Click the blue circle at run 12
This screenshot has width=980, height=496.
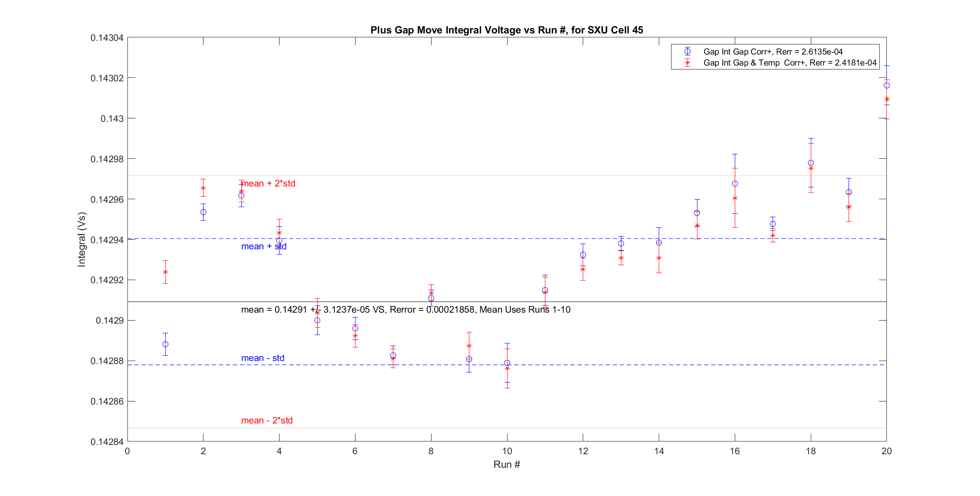coord(583,255)
